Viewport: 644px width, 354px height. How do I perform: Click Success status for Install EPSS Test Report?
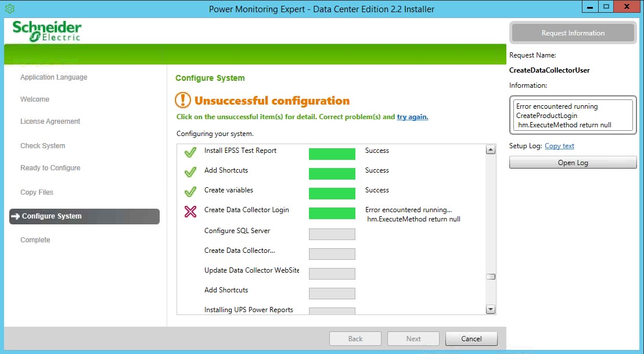(x=377, y=151)
